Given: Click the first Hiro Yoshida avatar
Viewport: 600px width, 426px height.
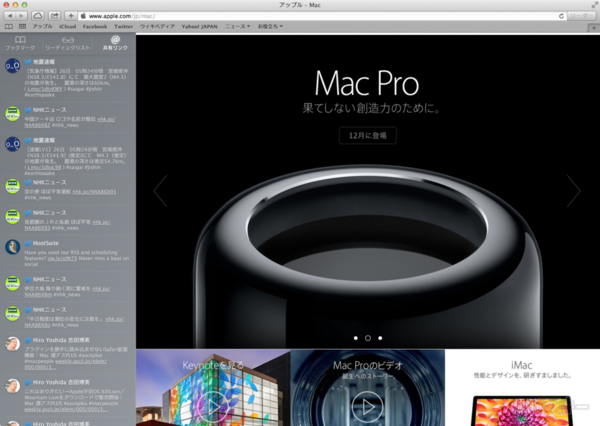Looking at the screenshot, I should pos(13,344).
